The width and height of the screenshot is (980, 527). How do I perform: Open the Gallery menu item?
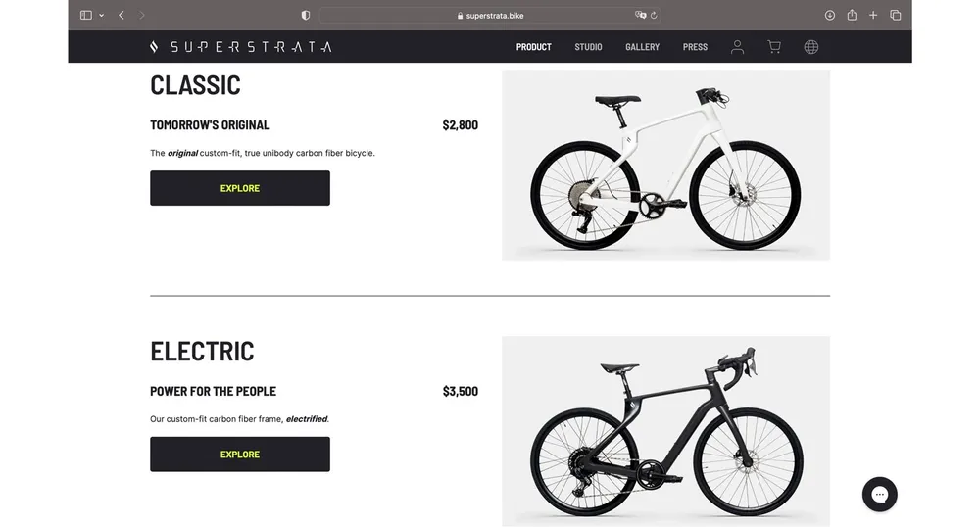(x=642, y=47)
